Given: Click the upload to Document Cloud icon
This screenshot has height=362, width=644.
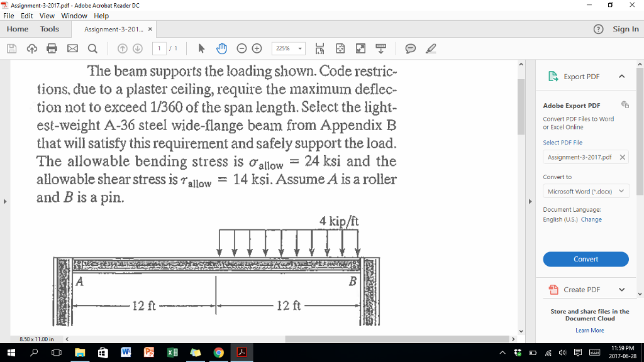Looking at the screenshot, I should pyautogui.click(x=31, y=48).
